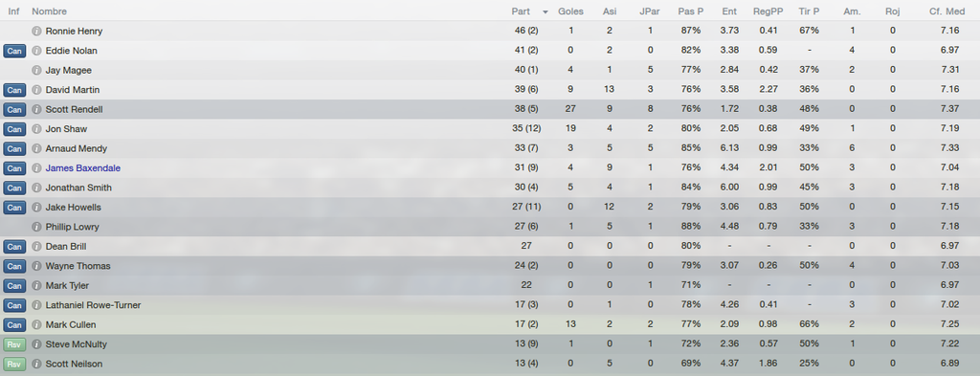The width and height of the screenshot is (980, 376).
Task: Open info icon next to Ronnie Henry
Action: (37, 32)
